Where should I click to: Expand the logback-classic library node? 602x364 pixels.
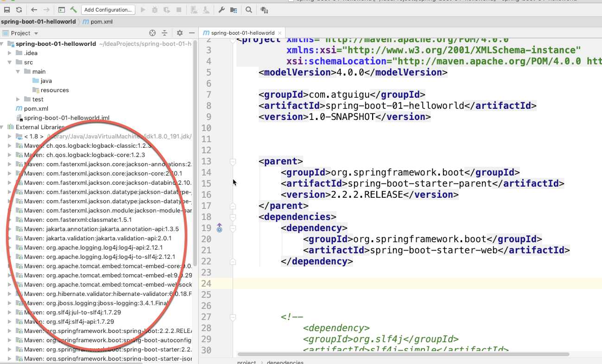(x=10, y=145)
